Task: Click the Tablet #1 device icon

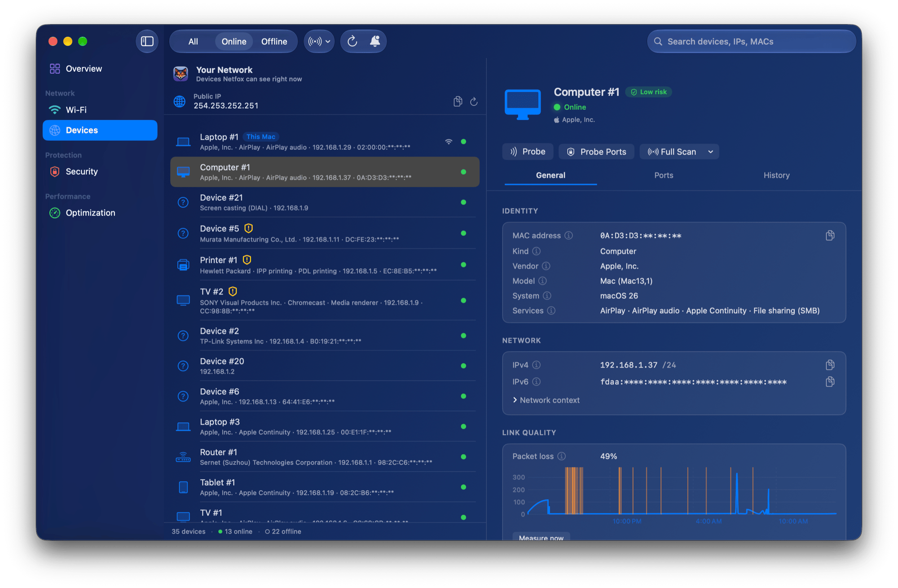Action: point(183,487)
